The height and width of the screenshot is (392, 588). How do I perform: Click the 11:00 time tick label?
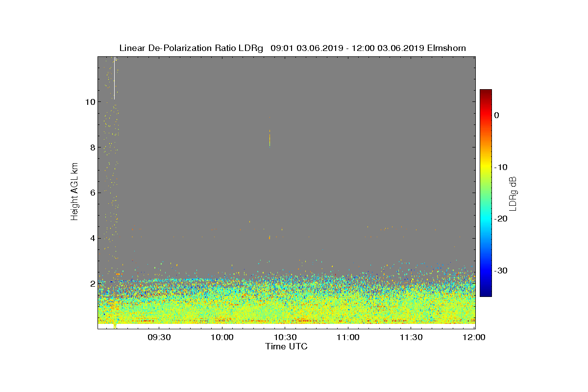(348, 338)
